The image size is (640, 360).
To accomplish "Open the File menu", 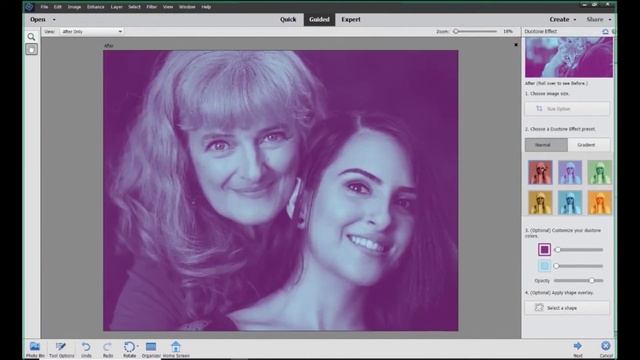I will [x=44, y=7].
